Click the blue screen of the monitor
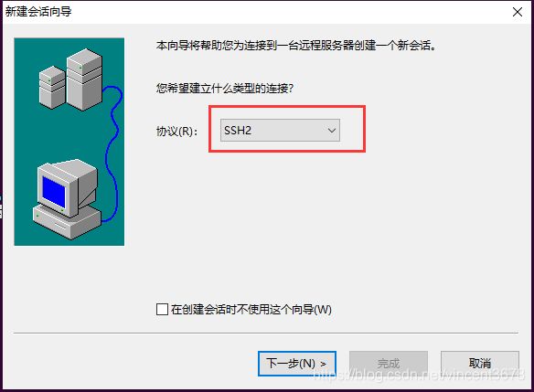The height and width of the screenshot is (392, 534). click(54, 192)
